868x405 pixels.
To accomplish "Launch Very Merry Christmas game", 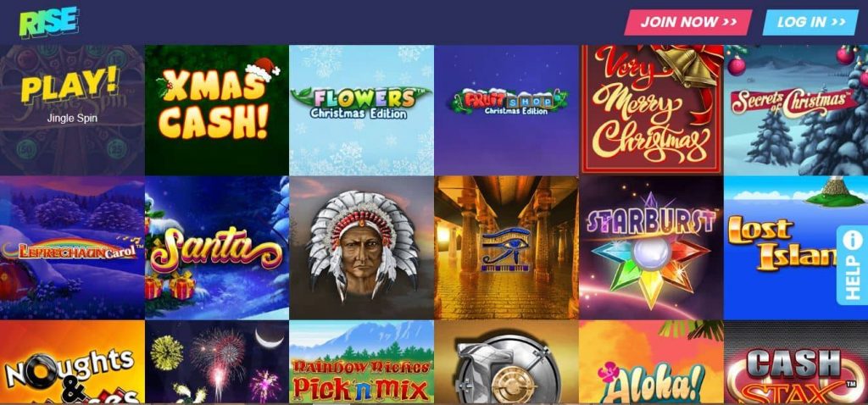I will (x=652, y=110).
